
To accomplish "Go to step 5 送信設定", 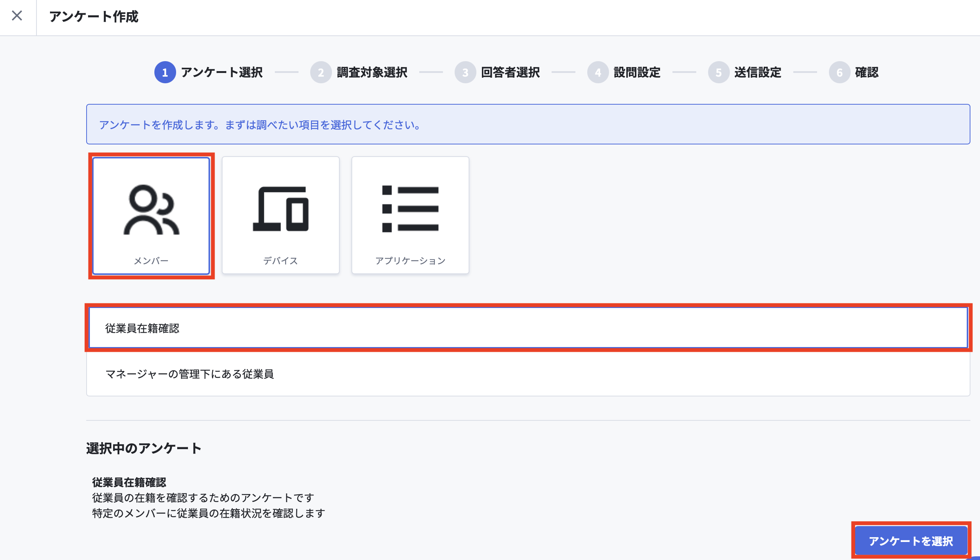I will pyautogui.click(x=744, y=72).
